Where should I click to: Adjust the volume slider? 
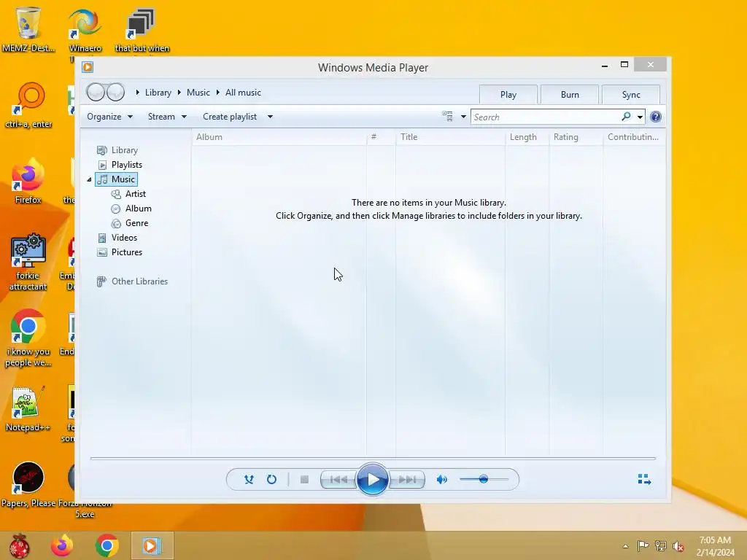[x=484, y=479]
